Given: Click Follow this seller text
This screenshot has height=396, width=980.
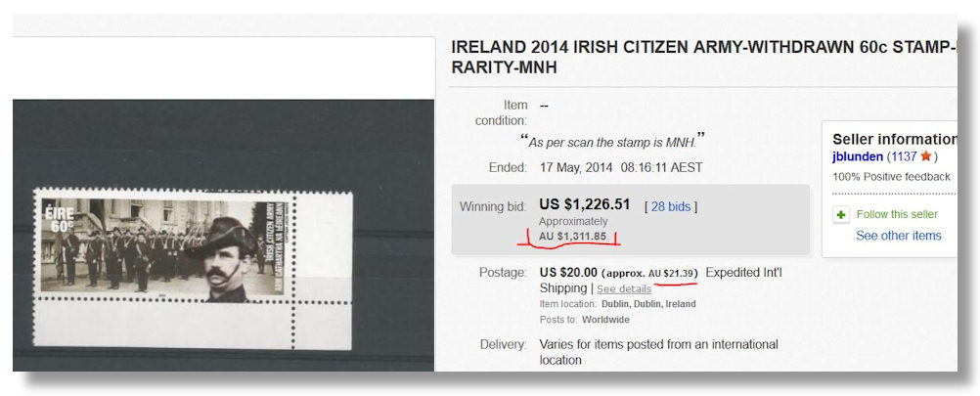Looking at the screenshot, I should (x=896, y=214).
